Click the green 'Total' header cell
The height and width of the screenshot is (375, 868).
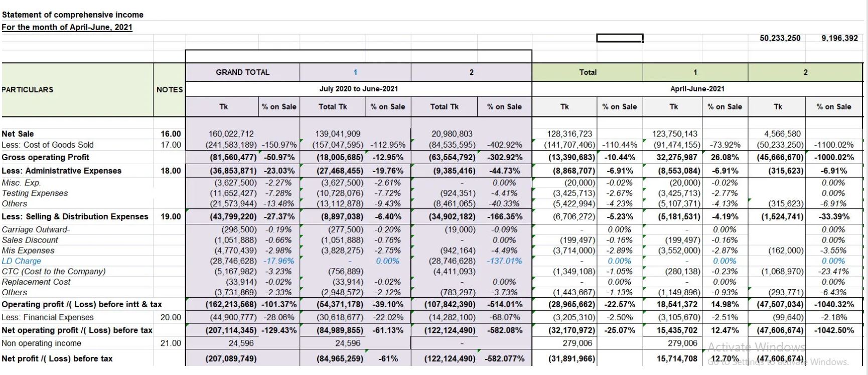(588, 72)
